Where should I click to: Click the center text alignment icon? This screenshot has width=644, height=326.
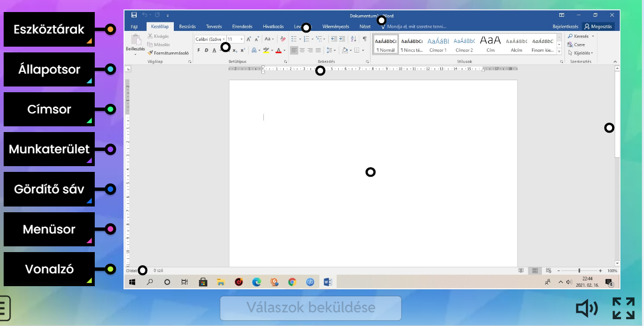(302, 50)
